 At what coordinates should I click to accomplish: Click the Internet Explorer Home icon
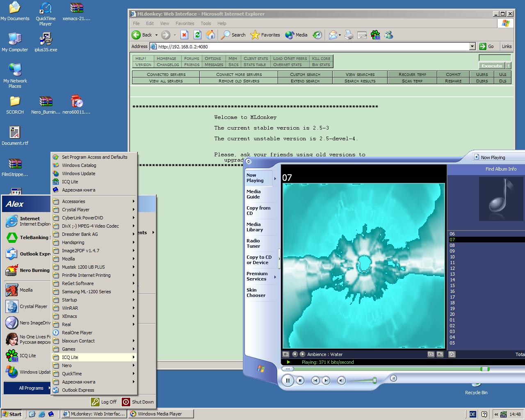210,35
